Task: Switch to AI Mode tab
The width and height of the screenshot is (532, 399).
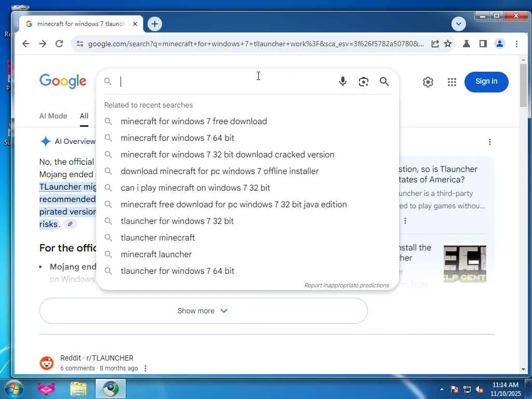Action: (54, 116)
